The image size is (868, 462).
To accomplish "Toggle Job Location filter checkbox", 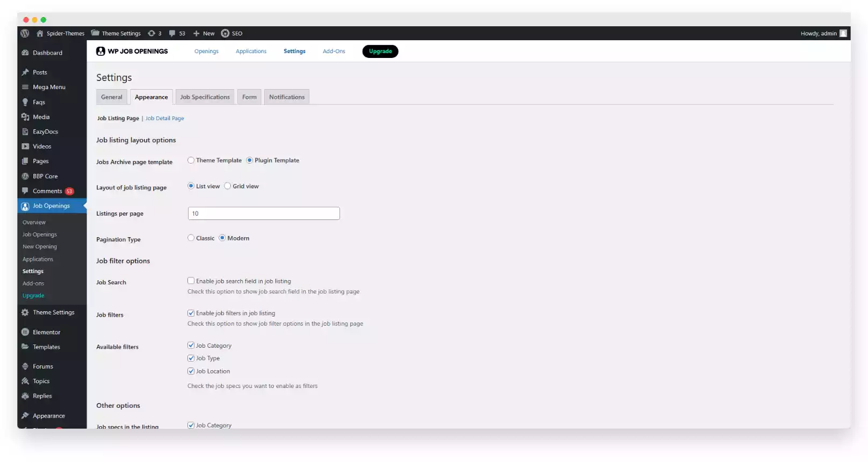I will pos(191,371).
